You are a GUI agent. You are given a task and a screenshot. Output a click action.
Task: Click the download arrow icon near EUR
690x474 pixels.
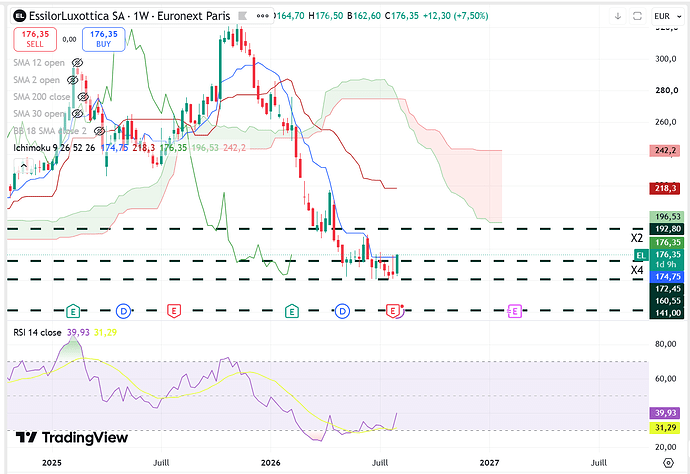coord(618,16)
